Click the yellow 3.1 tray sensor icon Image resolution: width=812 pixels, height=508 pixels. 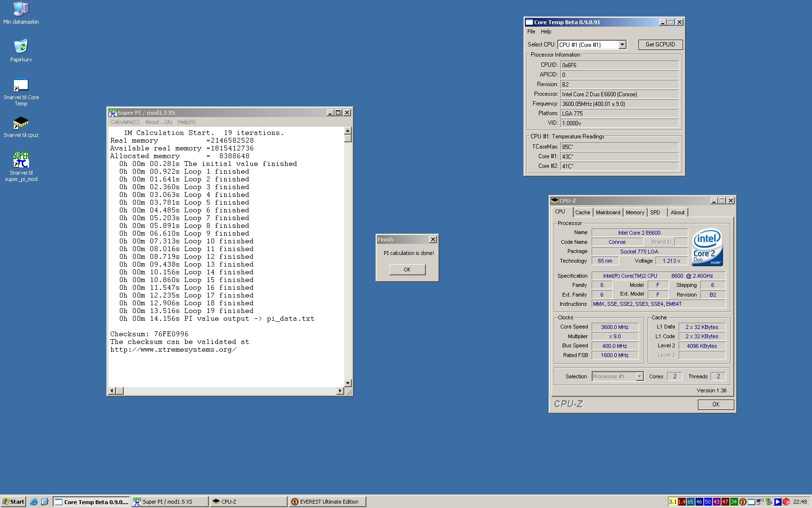pos(673,502)
